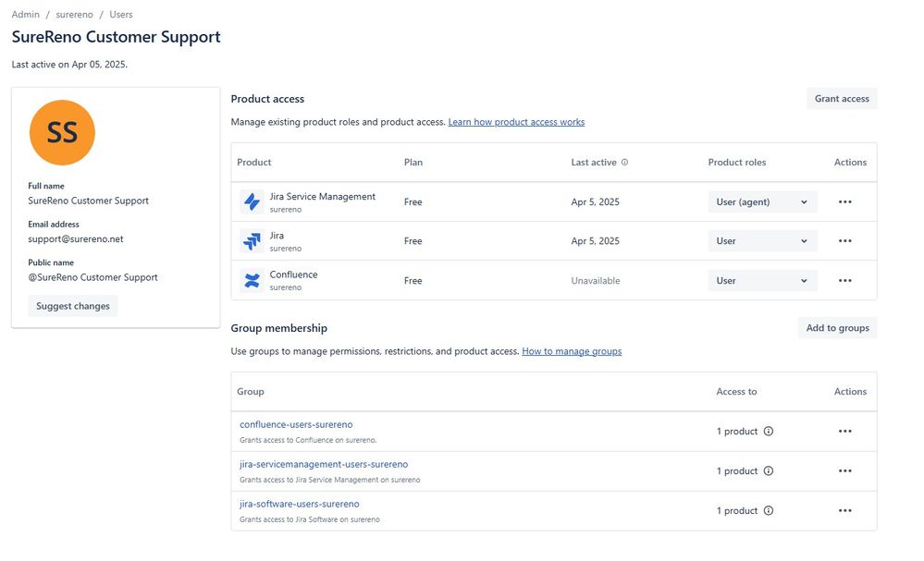The height and width of the screenshot is (561, 924).
Task: Click the Add to groups button
Action: coord(836,328)
